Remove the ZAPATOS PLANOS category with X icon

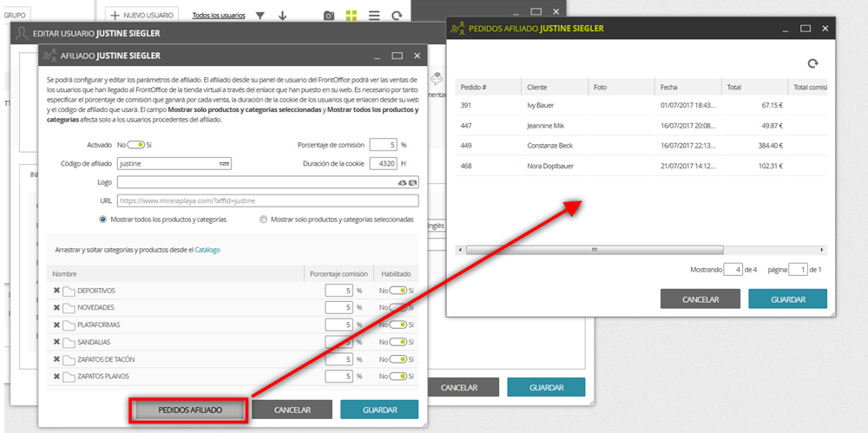tap(56, 377)
